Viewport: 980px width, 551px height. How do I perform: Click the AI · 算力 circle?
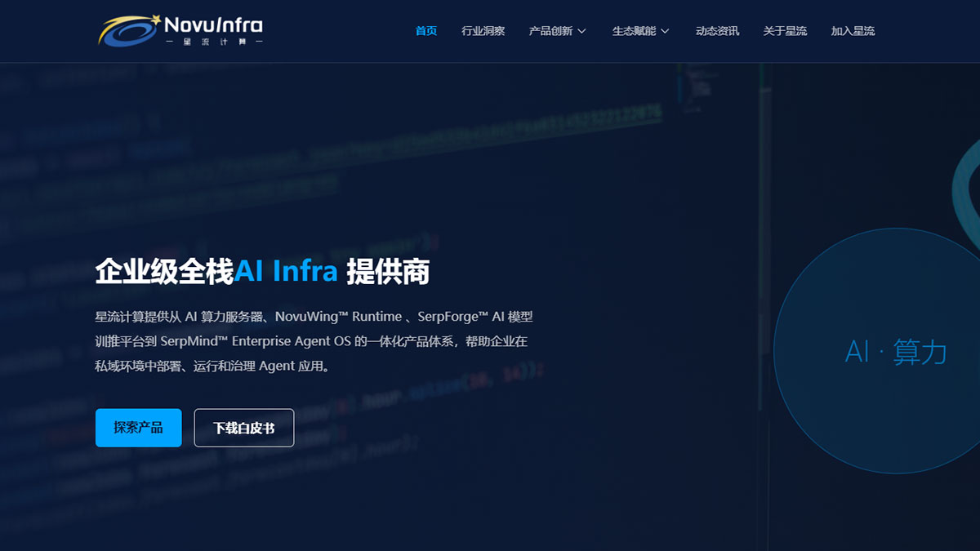click(877, 351)
